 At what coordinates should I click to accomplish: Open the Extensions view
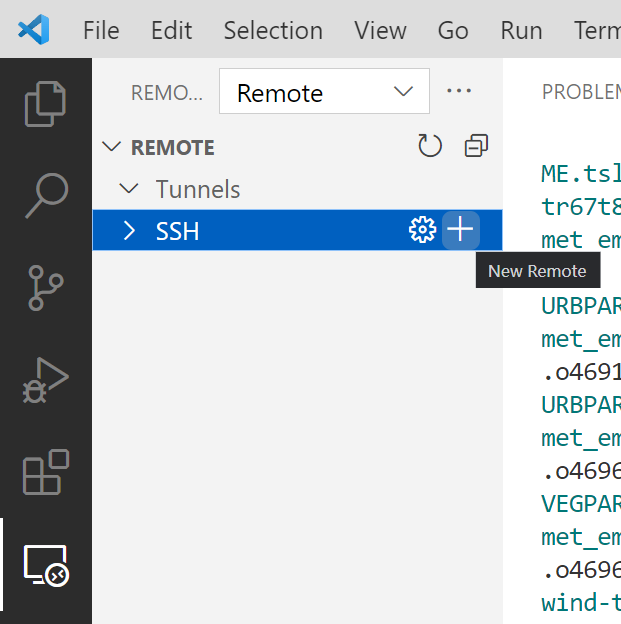(45, 472)
